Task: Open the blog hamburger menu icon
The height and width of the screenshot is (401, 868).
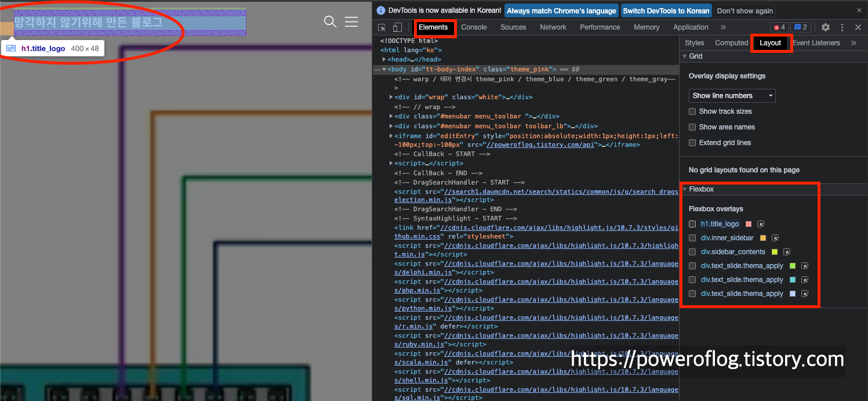Action: (x=351, y=21)
